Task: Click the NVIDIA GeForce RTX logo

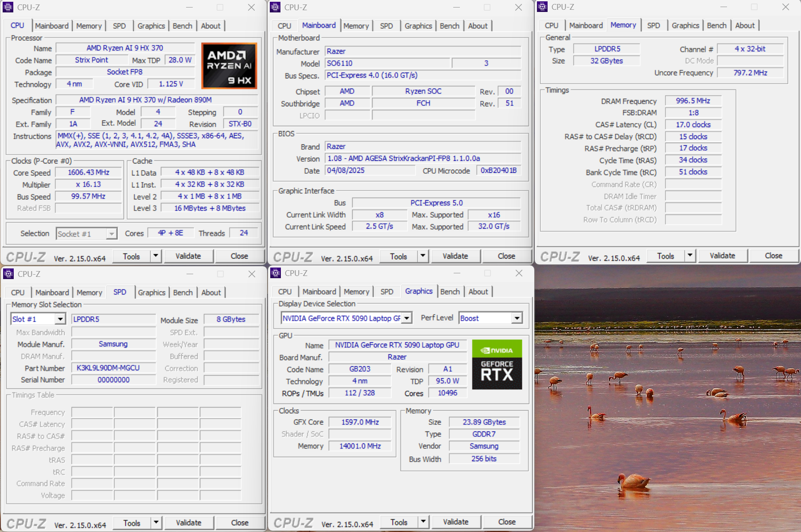Action: (497, 365)
